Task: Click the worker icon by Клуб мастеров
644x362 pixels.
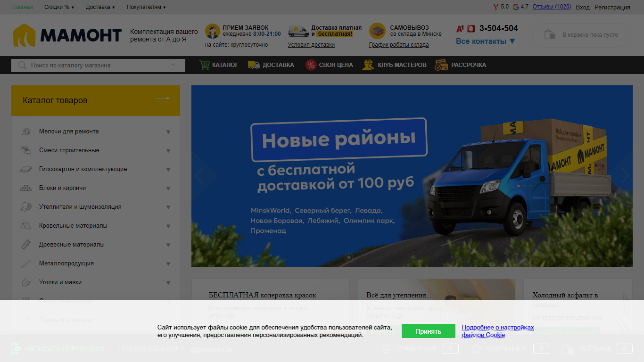Action: (368, 65)
